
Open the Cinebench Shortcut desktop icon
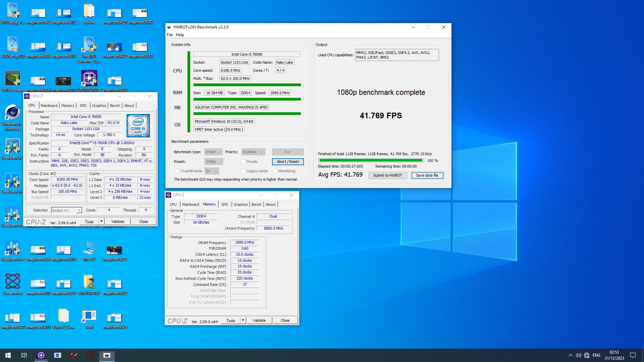pos(13,117)
